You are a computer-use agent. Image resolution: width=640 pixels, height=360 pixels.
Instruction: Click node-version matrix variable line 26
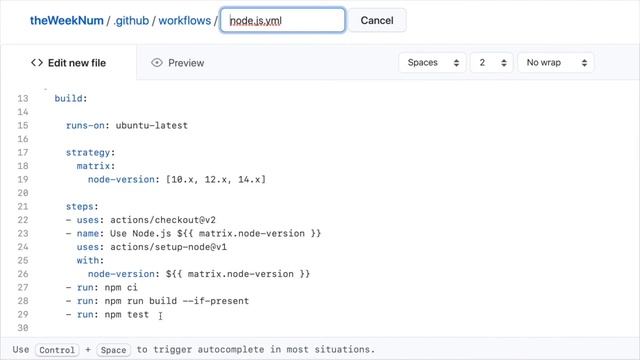[199, 274]
